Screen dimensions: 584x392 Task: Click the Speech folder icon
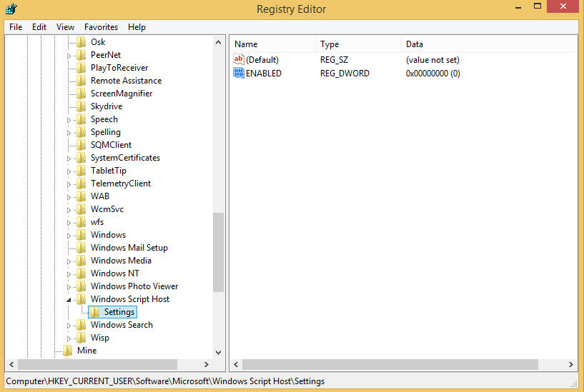81,119
